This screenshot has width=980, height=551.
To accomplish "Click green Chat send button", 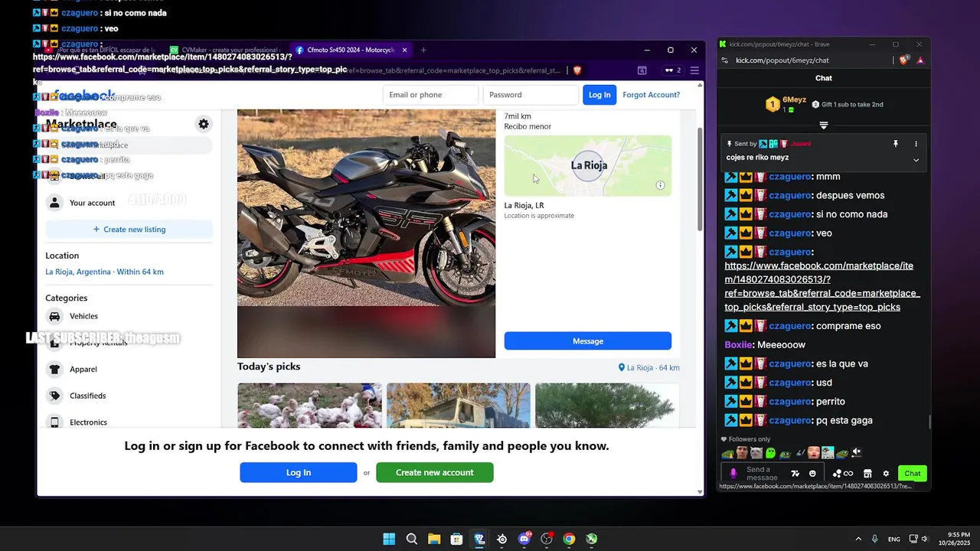I will click(912, 474).
